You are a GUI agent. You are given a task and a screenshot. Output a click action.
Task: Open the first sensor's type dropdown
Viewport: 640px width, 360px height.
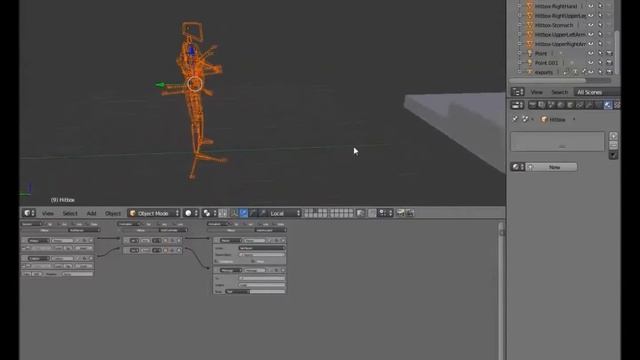[x=38, y=240]
